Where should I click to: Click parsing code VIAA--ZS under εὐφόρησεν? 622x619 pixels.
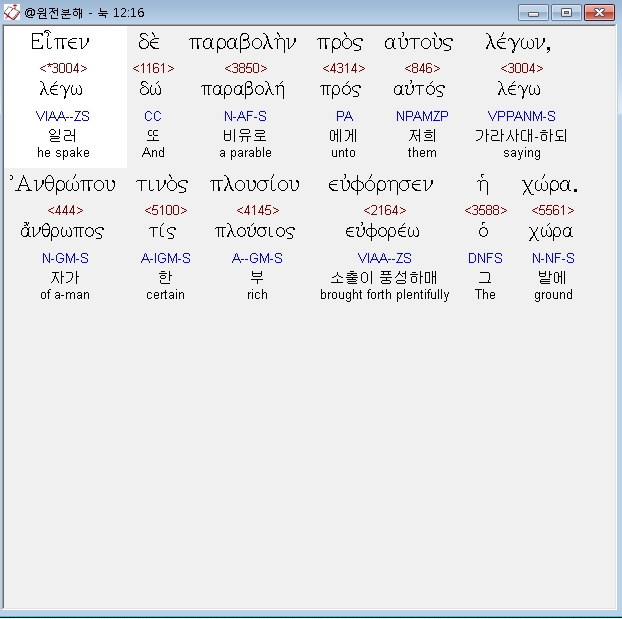point(384,258)
